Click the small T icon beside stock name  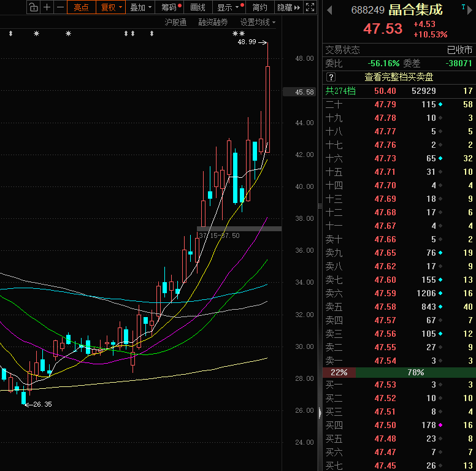coord(463,7)
